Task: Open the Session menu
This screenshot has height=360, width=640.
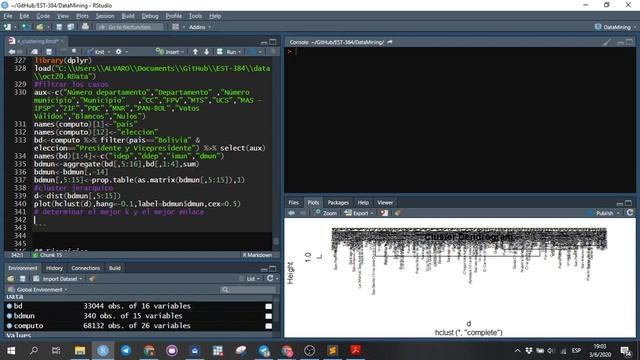Action: pyautogui.click(x=105, y=16)
